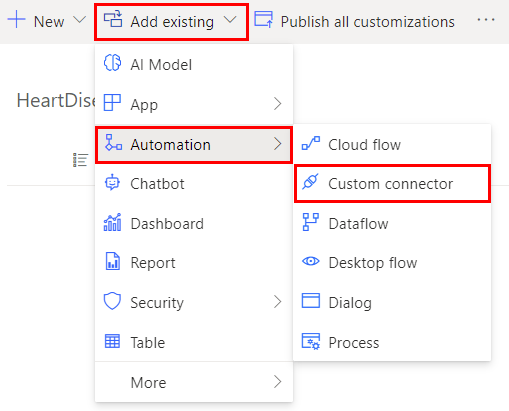Click the App grid icon
The image size is (509, 411).
pos(112,102)
